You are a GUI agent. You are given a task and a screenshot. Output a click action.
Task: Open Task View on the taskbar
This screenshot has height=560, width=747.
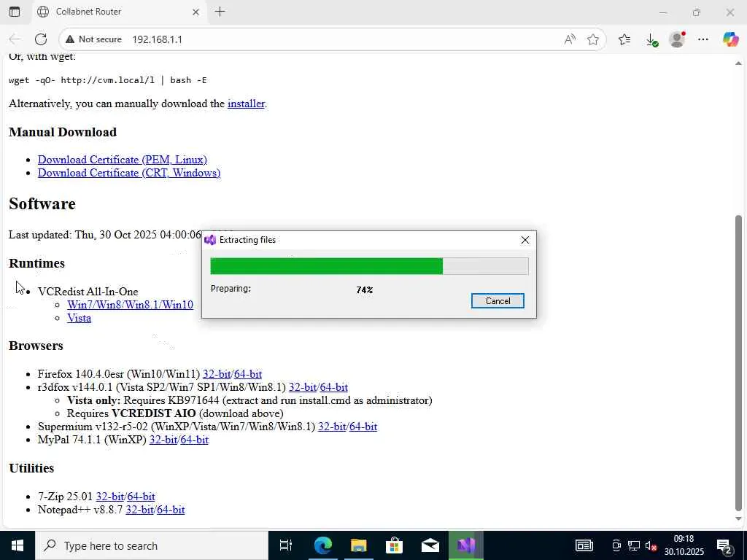click(286, 545)
